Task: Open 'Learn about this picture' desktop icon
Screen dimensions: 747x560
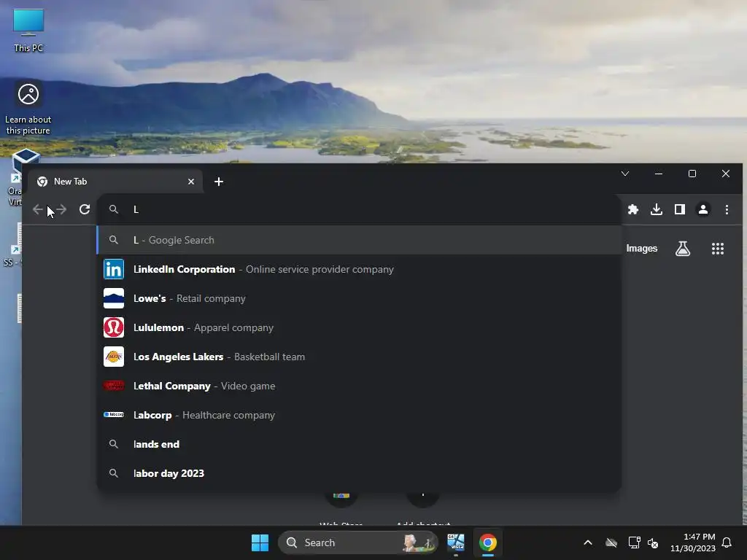Action: [28, 109]
